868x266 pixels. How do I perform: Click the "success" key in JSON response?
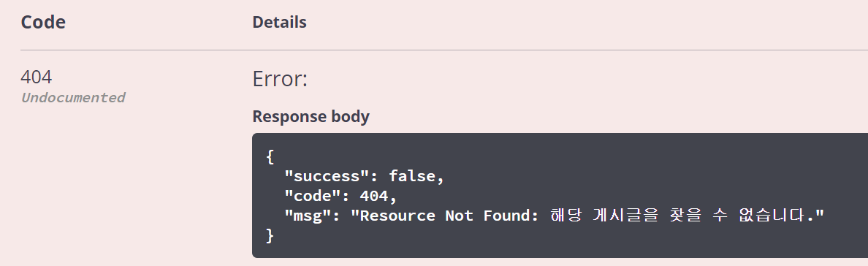pos(327,176)
